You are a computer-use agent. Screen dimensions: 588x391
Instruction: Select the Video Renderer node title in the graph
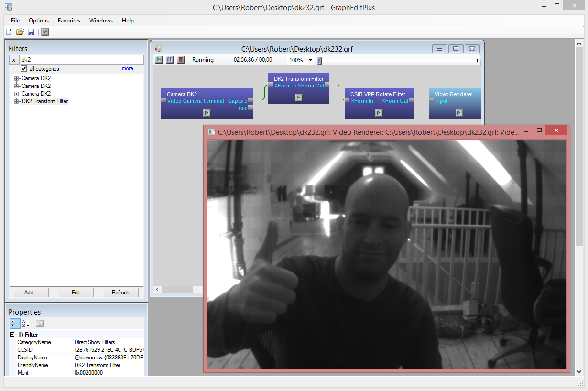453,94
